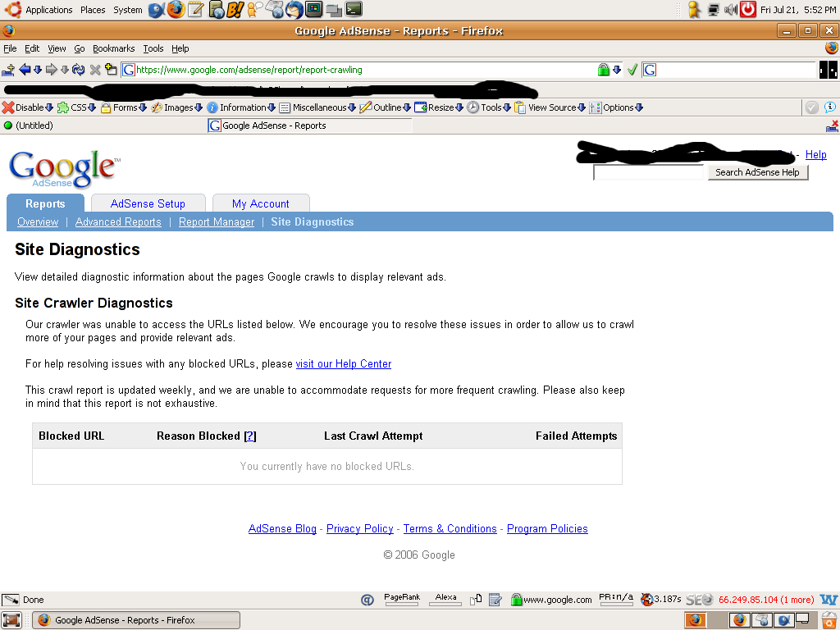The height and width of the screenshot is (630, 840).
Task: Click the SEO icon in the status bar
Action: pos(700,600)
